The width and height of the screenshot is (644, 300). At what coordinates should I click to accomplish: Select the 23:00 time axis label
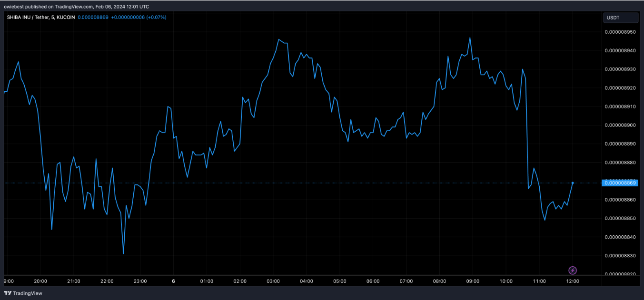140,281
